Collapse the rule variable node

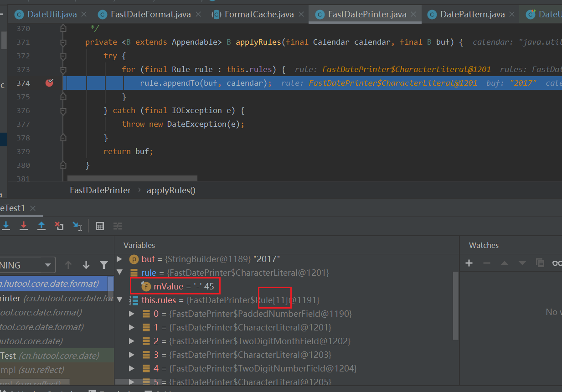pos(119,273)
